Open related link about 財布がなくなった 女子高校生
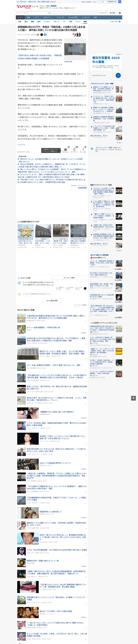 (50, 160)
